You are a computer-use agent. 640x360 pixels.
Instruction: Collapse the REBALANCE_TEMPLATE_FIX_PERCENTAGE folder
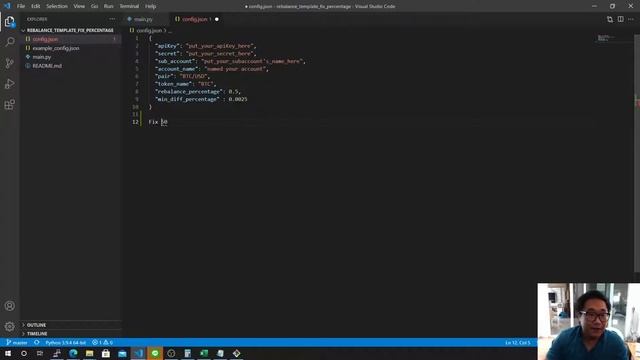[x=70, y=30]
